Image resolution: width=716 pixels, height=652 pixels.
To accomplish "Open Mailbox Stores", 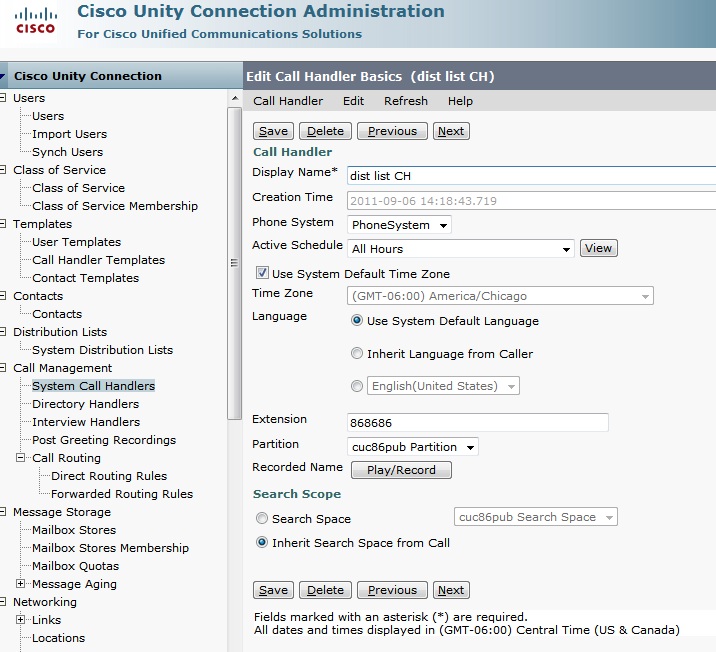I will pyautogui.click(x=74, y=530).
